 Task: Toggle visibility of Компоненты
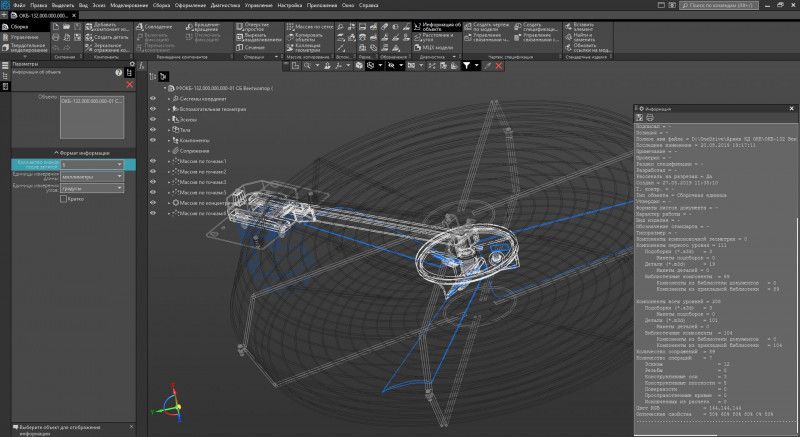pyautogui.click(x=153, y=140)
